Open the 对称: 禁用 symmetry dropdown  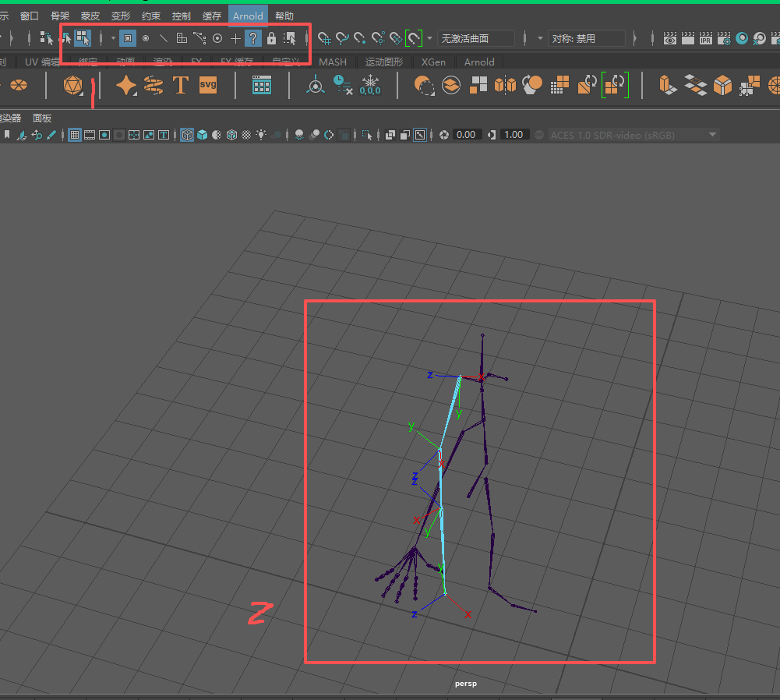[x=587, y=38]
